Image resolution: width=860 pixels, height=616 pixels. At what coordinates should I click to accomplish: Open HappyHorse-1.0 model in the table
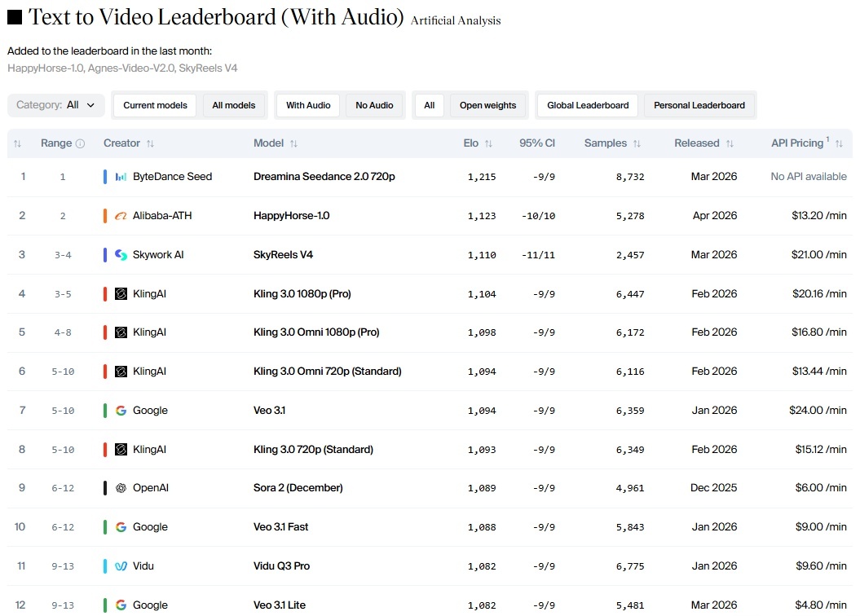coord(291,215)
